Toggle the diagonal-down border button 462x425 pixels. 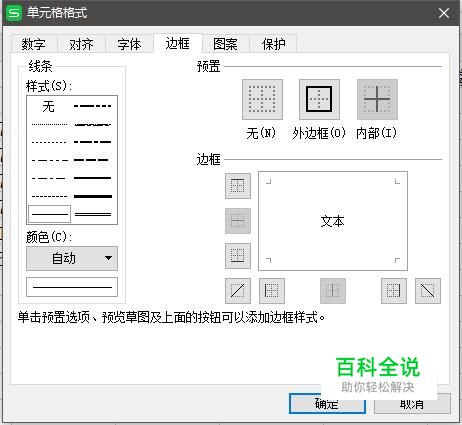point(428,291)
